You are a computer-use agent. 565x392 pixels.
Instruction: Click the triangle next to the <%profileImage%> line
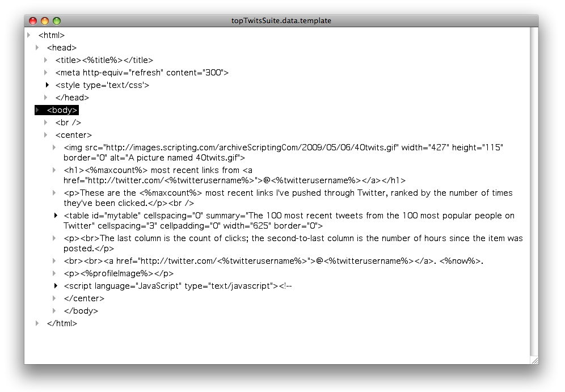tap(54, 273)
